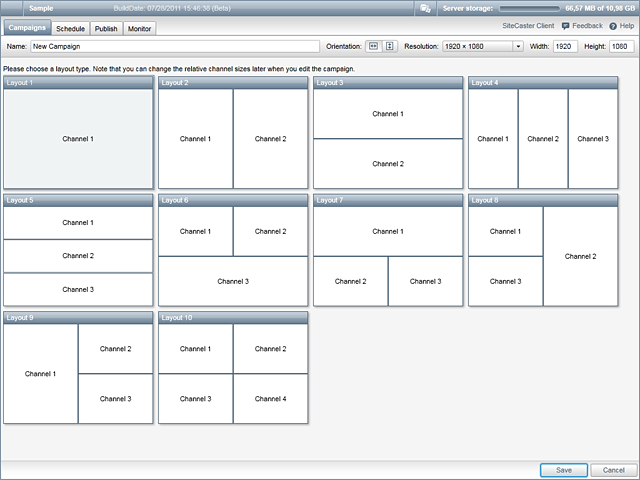Click the network computers icon in header

(425, 8)
